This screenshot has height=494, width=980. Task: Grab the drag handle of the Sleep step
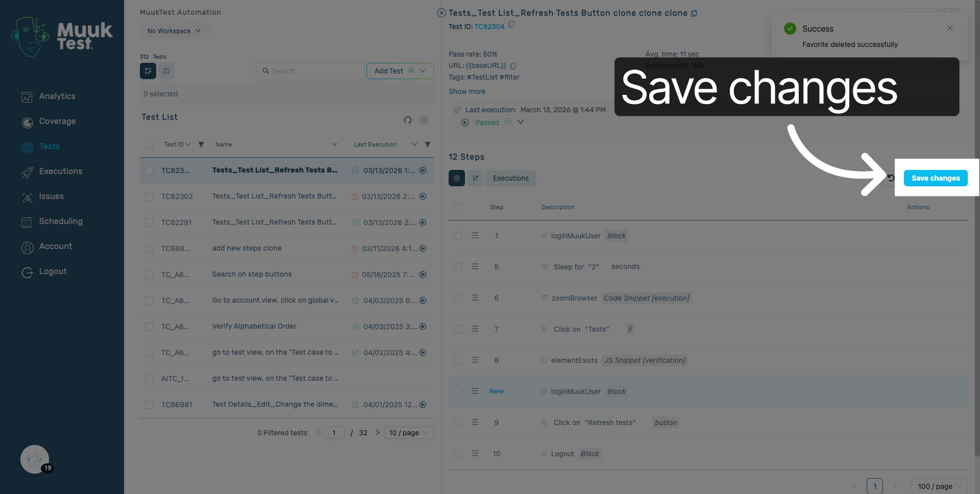point(475,267)
